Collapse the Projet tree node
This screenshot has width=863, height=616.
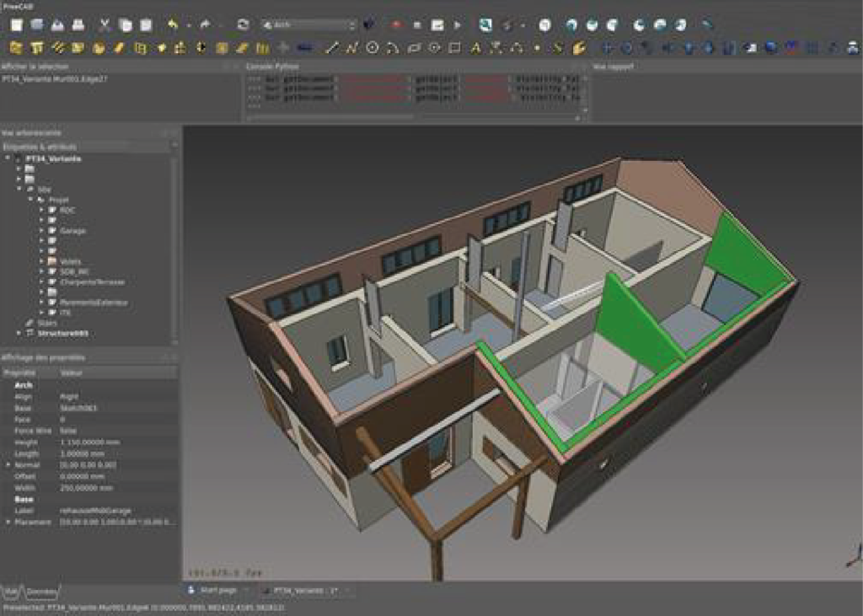point(30,199)
